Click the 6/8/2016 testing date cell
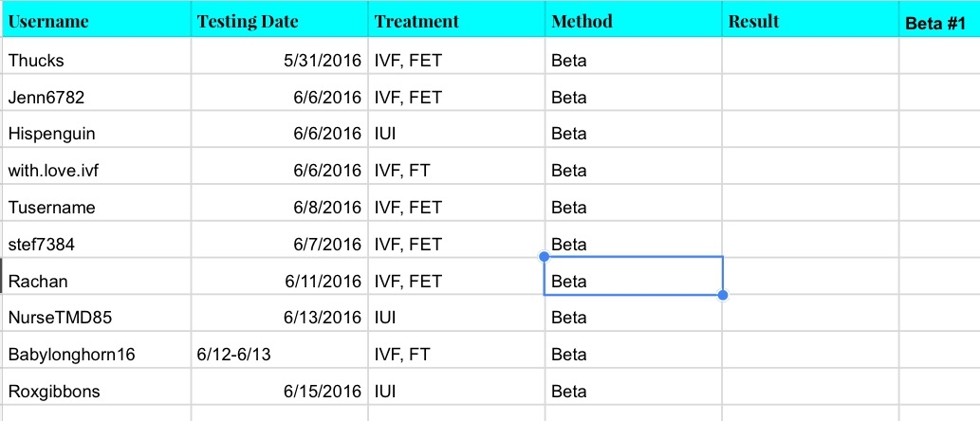The image size is (980, 421). [279, 208]
